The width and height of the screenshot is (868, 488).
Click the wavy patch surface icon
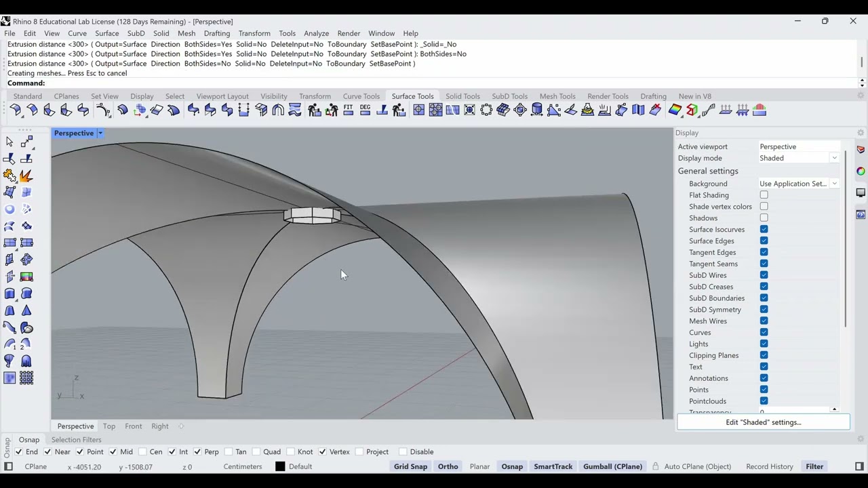click(x=295, y=110)
